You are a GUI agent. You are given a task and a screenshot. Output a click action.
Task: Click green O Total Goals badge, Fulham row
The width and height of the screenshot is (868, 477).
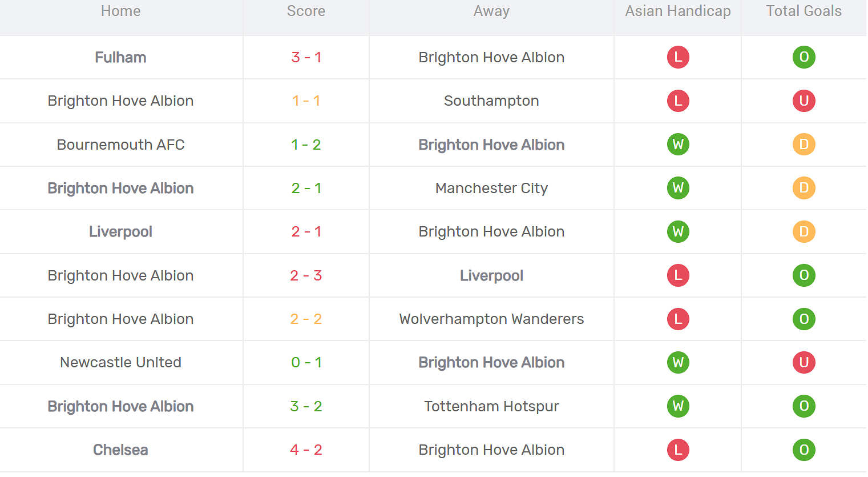pyautogui.click(x=804, y=57)
